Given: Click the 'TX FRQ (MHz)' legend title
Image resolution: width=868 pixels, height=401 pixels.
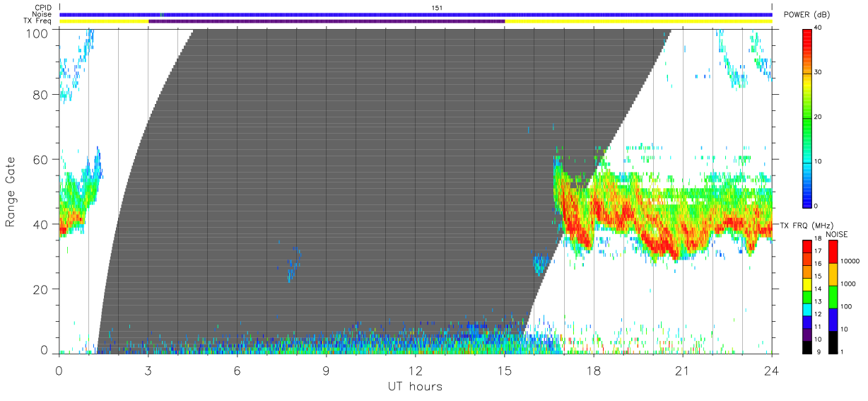Looking at the screenshot, I should pyautogui.click(x=807, y=226).
